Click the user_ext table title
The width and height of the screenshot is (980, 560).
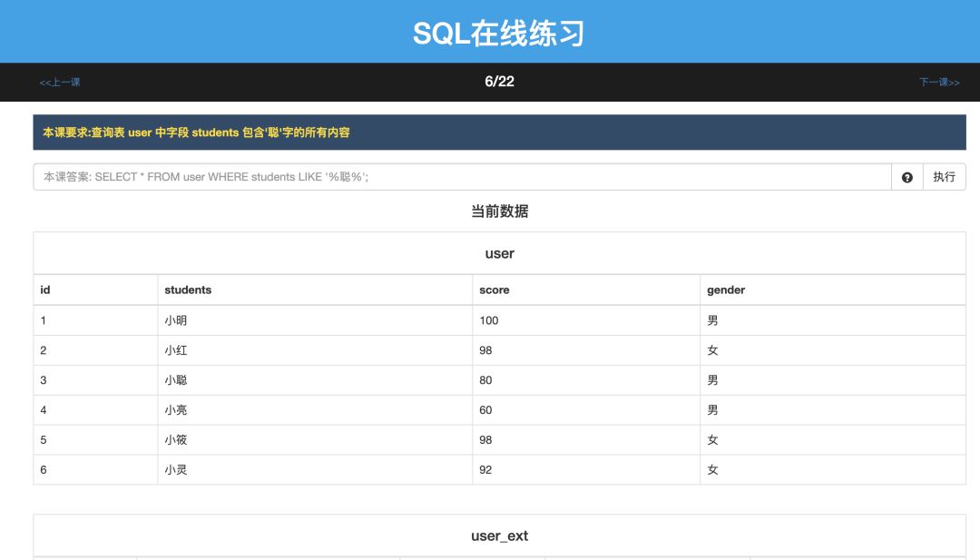click(x=499, y=536)
